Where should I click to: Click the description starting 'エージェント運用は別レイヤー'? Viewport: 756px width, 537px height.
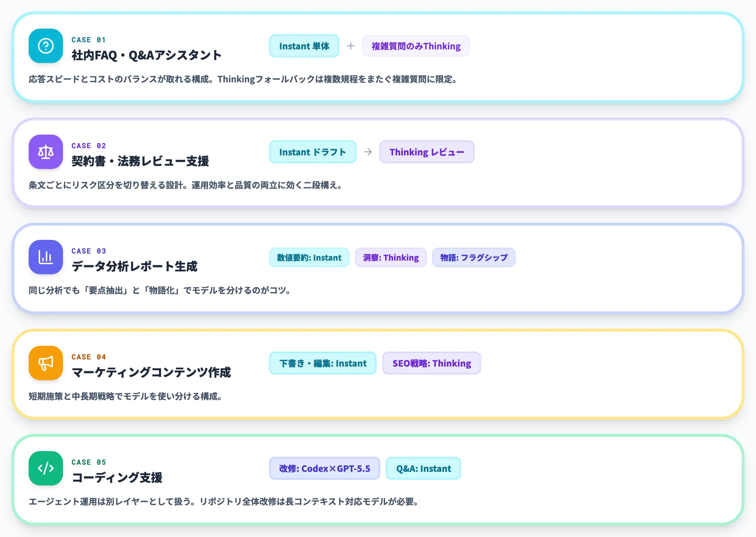(x=224, y=502)
